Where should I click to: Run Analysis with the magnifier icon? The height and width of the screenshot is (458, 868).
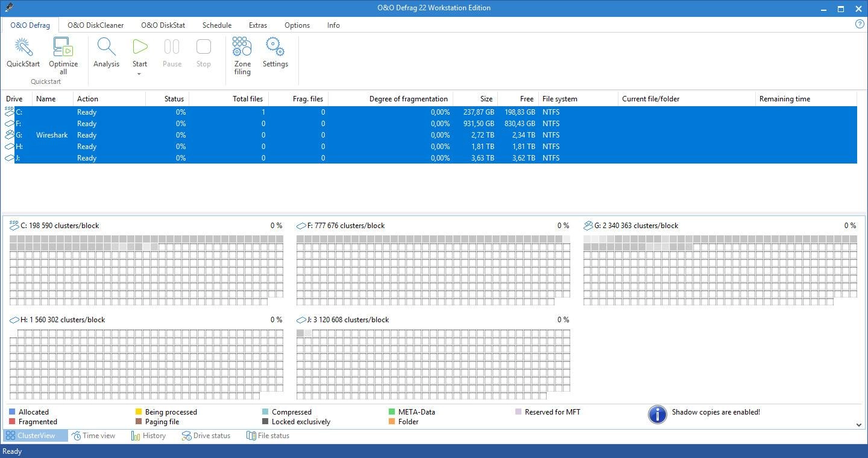point(106,46)
